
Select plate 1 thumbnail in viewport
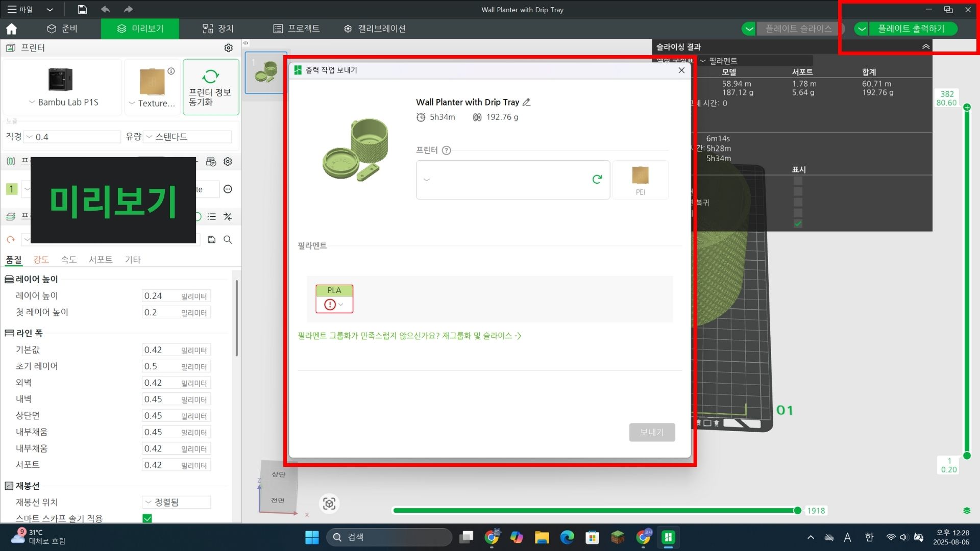point(266,72)
